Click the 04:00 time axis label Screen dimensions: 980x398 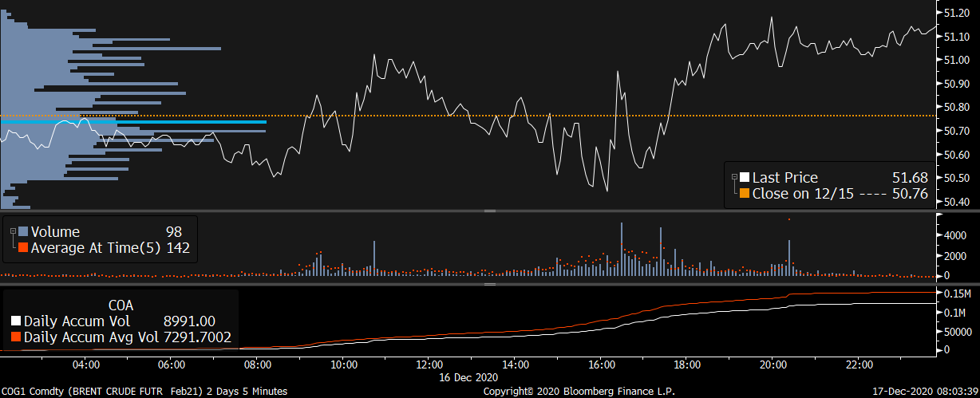tap(85, 365)
